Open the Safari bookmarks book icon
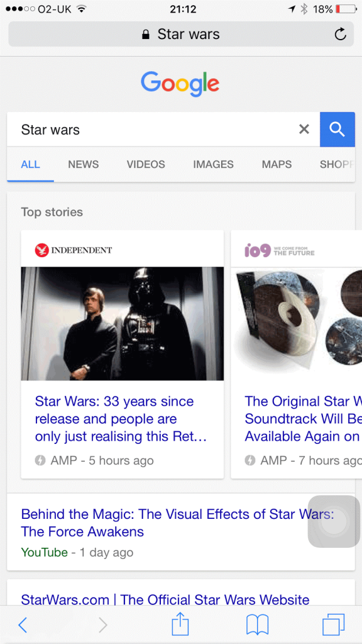The height and width of the screenshot is (644, 362). click(257, 625)
